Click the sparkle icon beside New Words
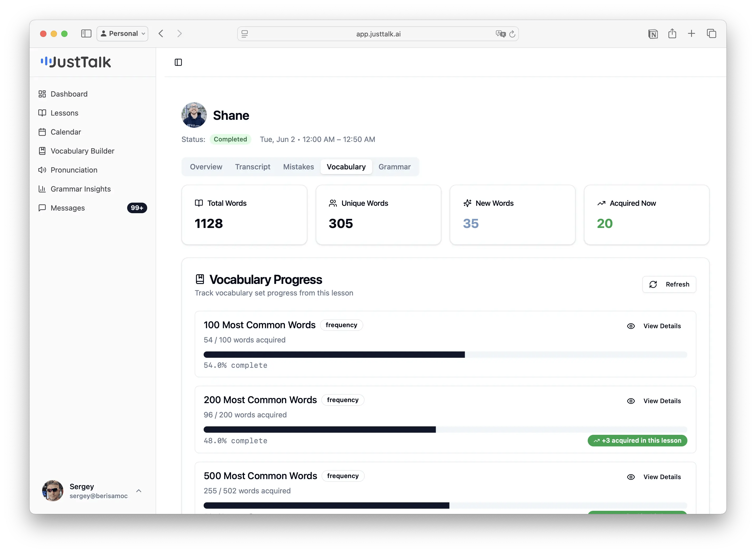This screenshot has width=756, height=553. [467, 203]
